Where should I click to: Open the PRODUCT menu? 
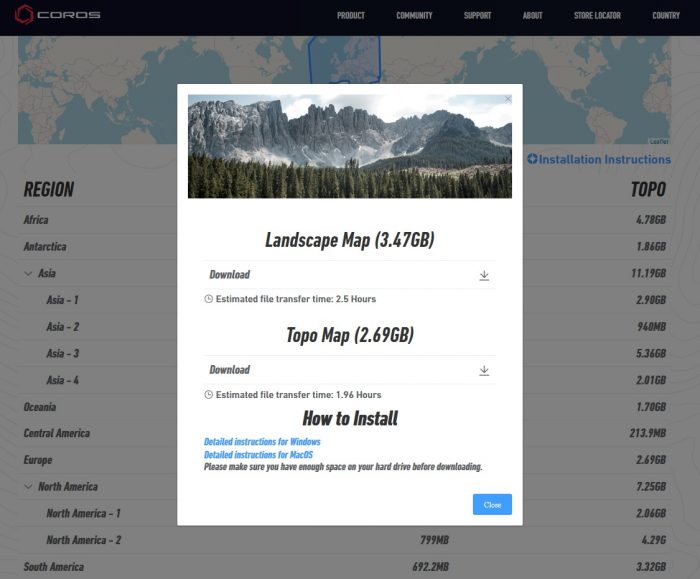tap(350, 16)
